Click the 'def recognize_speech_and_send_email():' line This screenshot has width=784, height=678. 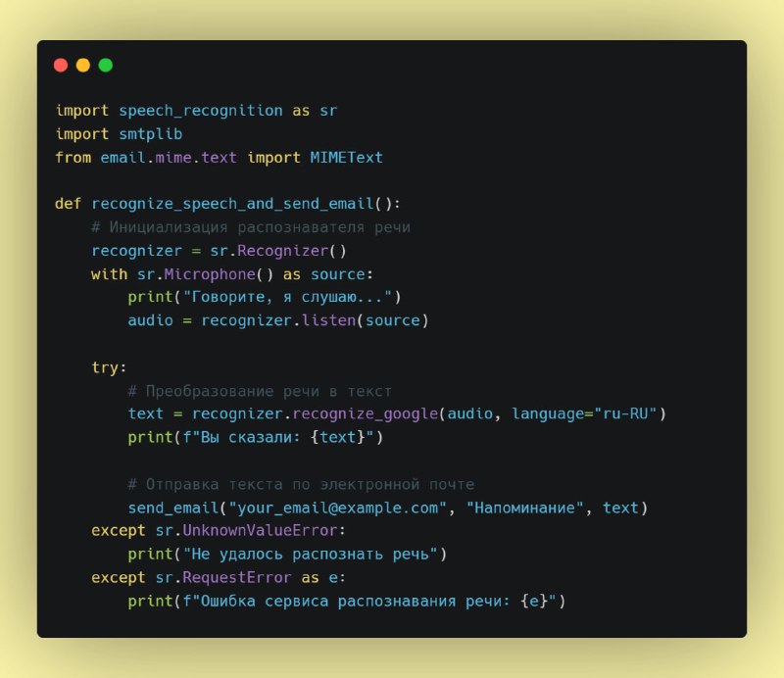227,204
